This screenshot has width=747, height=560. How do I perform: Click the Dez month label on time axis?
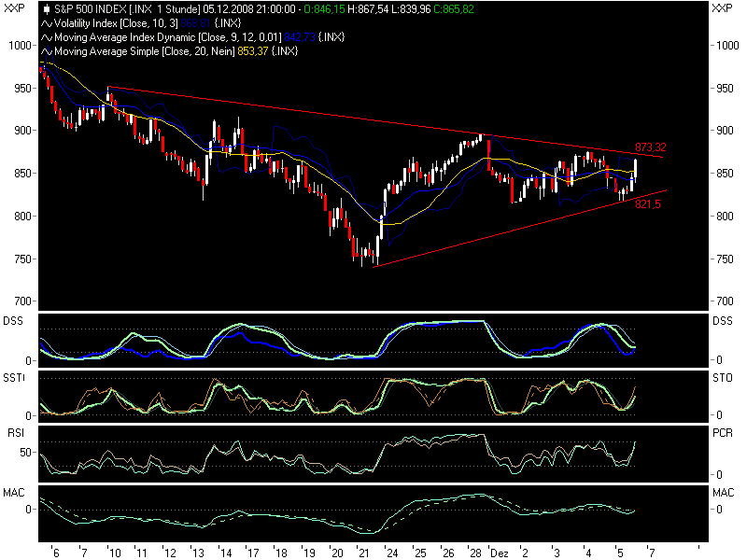pyautogui.click(x=500, y=553)
